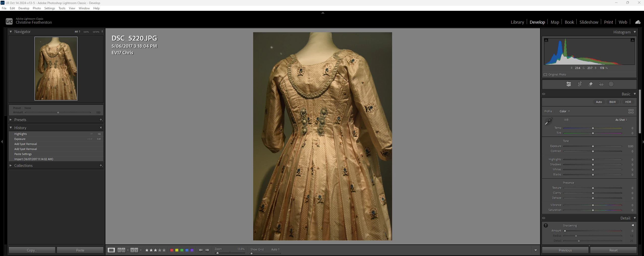Pick the White Balance eyedropper

tap(548, 122)
